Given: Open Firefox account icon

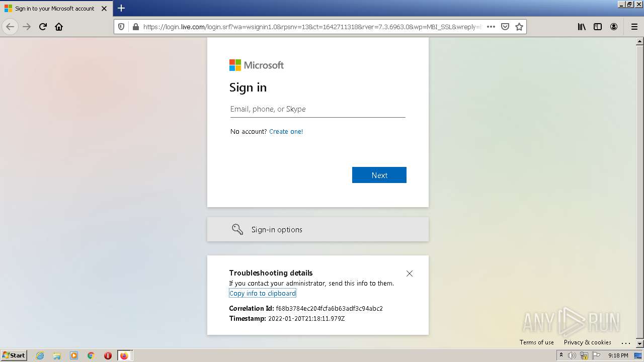Looking at the screenshot, I should coord(614,27).
